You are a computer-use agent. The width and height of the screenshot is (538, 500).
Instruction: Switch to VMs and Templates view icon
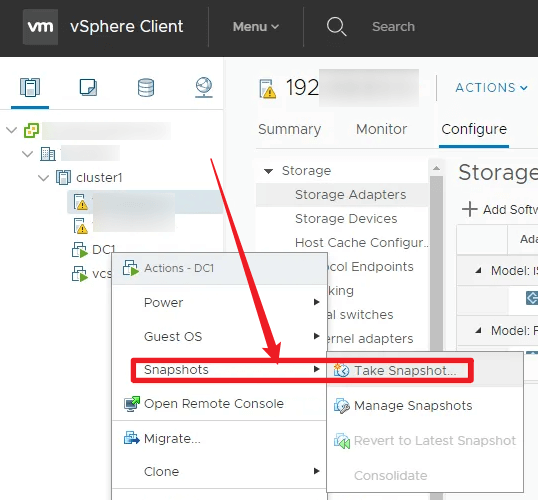coord(88,87)
